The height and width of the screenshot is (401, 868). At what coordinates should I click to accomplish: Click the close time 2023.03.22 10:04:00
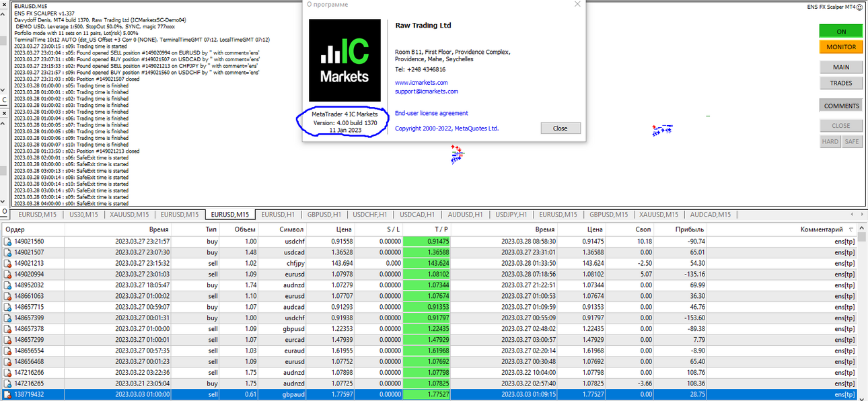click(x=527, y=373)
